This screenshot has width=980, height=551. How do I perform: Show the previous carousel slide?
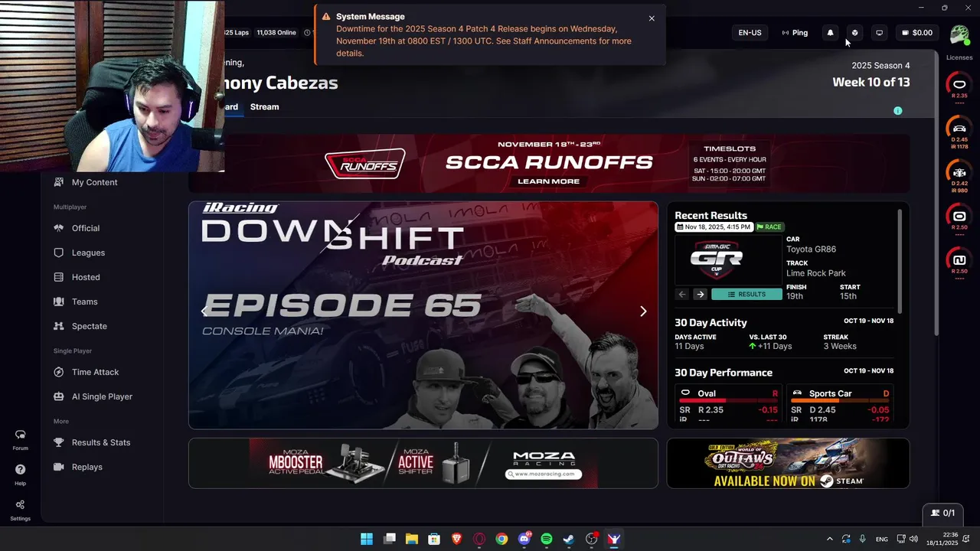204,311
